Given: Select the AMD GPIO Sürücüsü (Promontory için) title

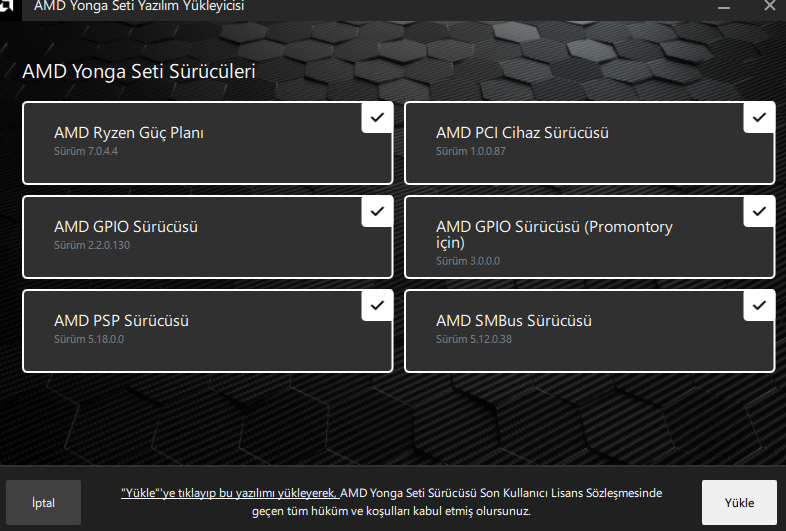Looking at the screenshot, I should point(554,234).
